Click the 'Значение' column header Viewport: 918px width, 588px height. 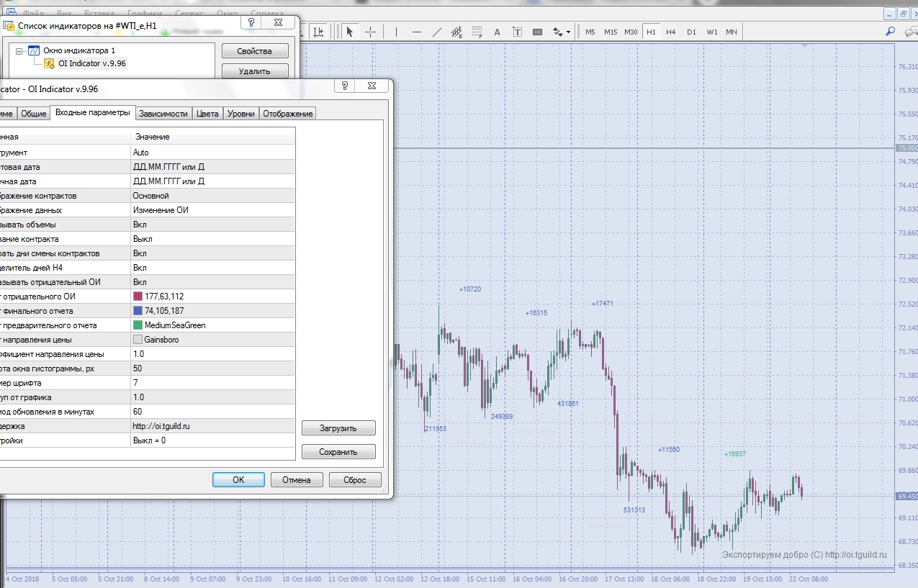[x=213, y=137]
